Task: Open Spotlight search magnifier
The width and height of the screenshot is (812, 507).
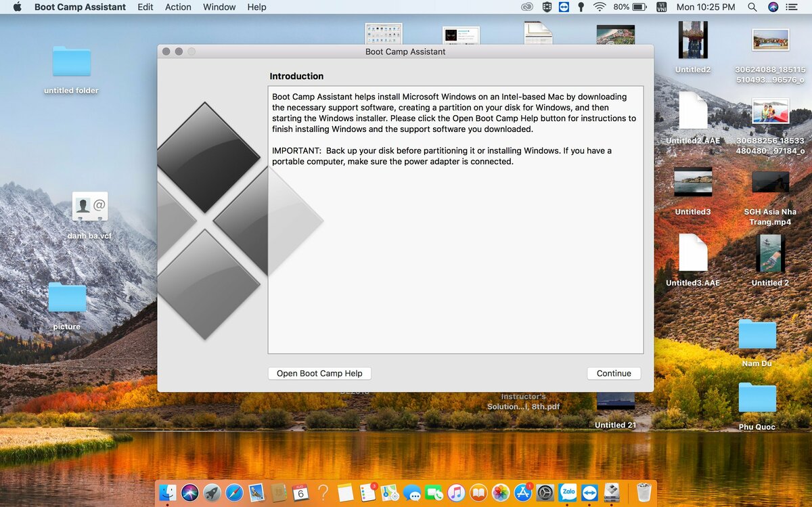Action: [x=752, y=7]
